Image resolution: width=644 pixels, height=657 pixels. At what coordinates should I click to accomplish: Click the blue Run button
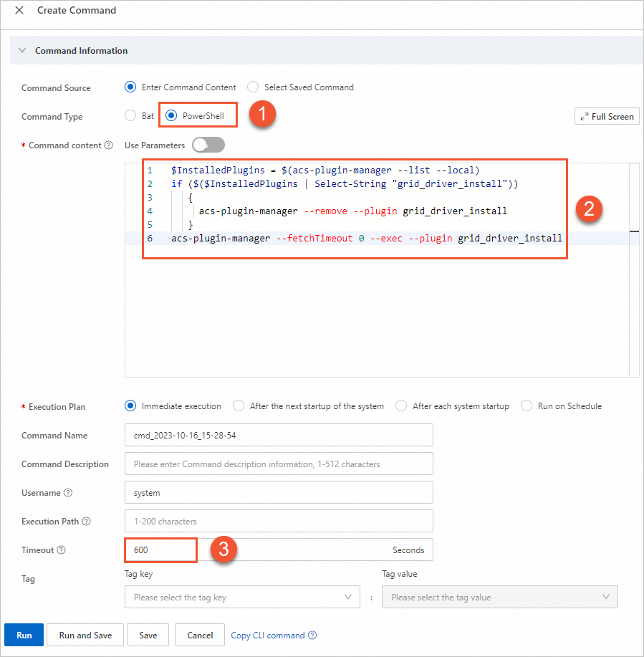pos(24,636)
